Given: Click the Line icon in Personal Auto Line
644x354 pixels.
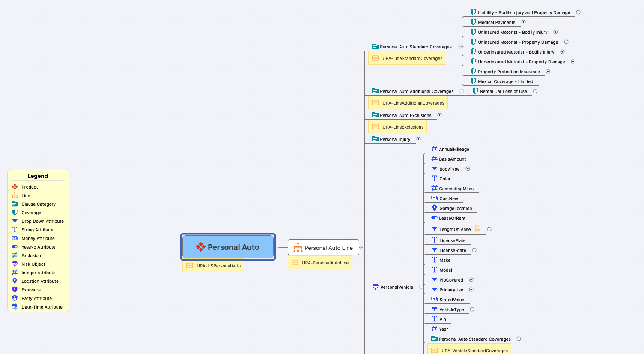Looking at the screenshot, I should coord(298,248).
